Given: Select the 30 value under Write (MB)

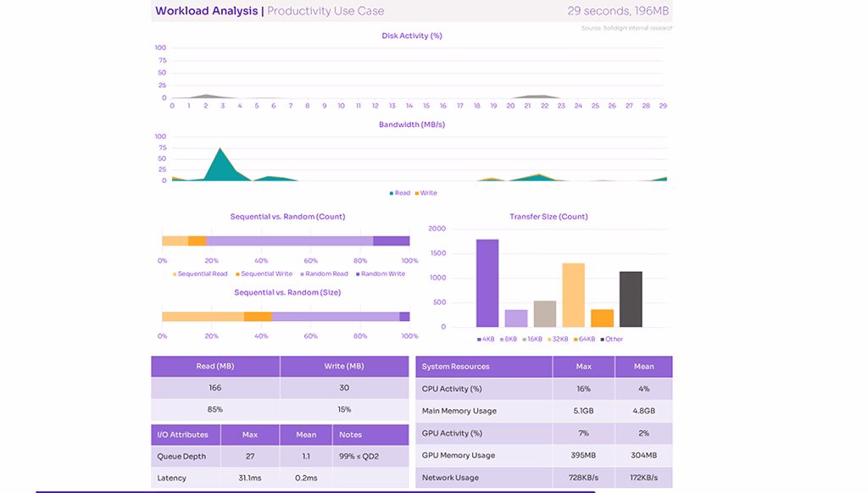Looking at the screenshot, I should 344,388.
